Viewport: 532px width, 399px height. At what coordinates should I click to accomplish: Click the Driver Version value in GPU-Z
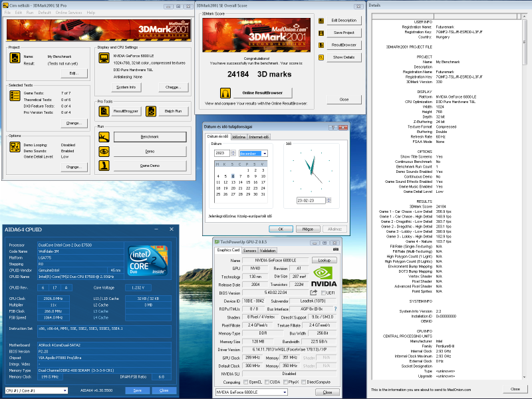tap(289, 350)
